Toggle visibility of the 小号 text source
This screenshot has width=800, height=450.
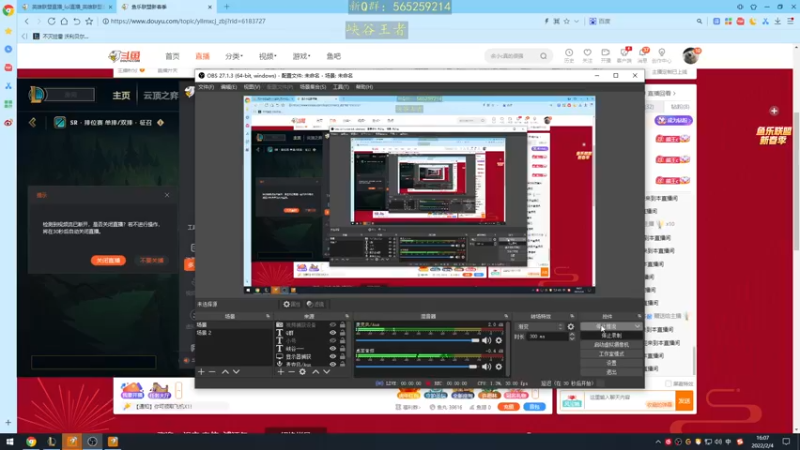(333, 340)
